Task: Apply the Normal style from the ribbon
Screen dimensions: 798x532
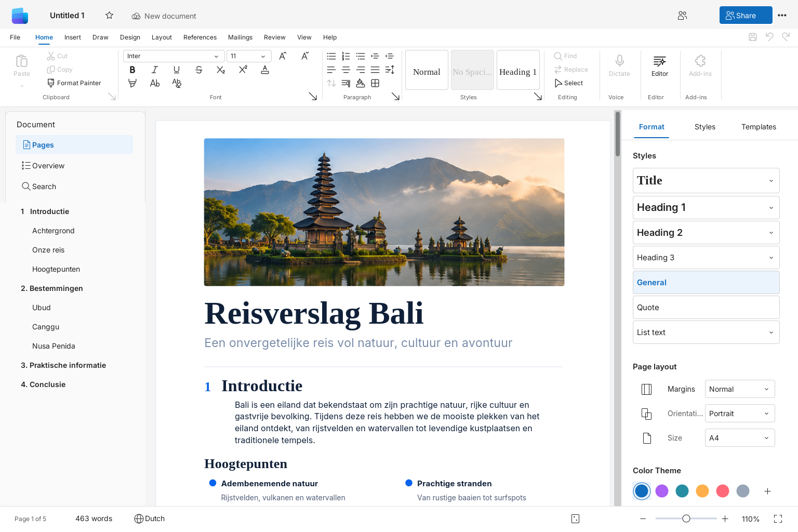Action: point(427,70)
